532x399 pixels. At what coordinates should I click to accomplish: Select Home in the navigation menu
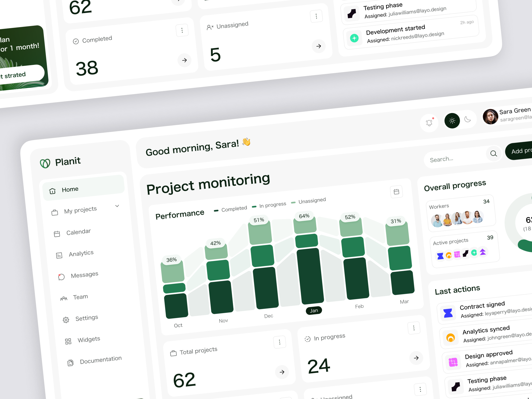(70, 189)
